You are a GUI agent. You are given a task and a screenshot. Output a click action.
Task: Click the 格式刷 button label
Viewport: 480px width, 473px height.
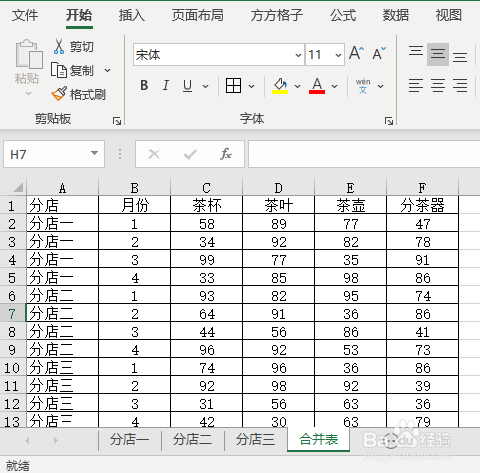[88, 95]
